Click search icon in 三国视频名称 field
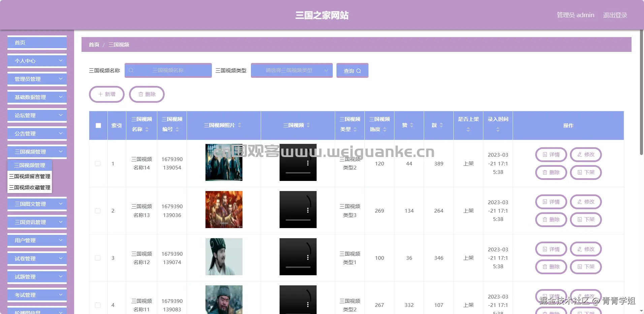 tap(131, 70)
